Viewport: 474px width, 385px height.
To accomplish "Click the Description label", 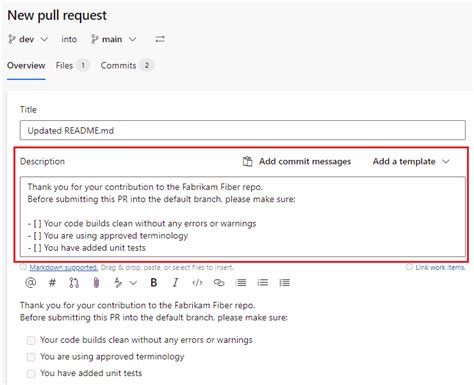I will tap(42, 161).
